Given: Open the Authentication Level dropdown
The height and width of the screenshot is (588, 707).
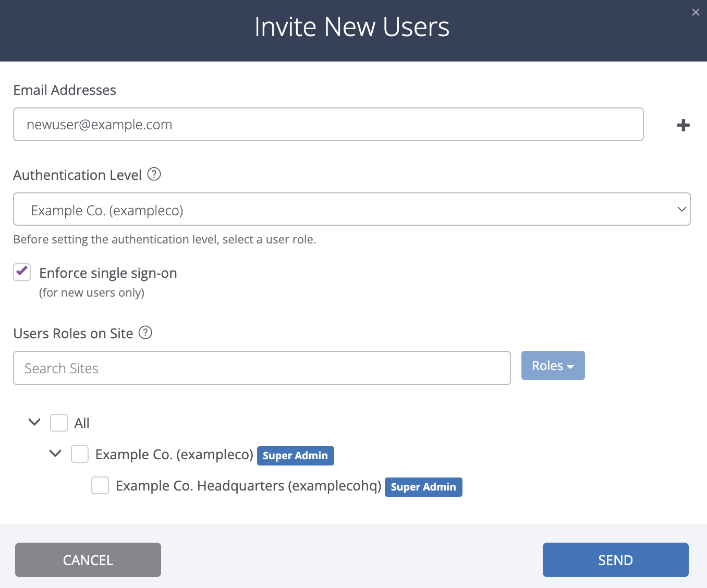Looking at the screenshot, I should pos(352,209).
